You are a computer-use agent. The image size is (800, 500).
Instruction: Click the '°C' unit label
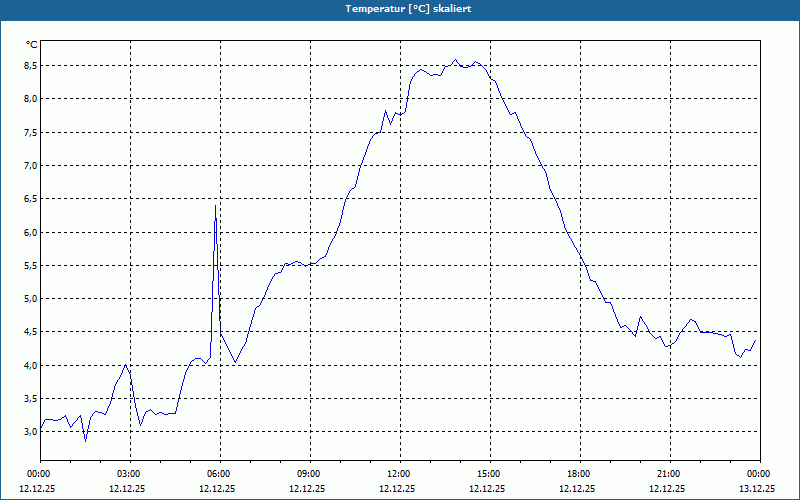(32, 45)
